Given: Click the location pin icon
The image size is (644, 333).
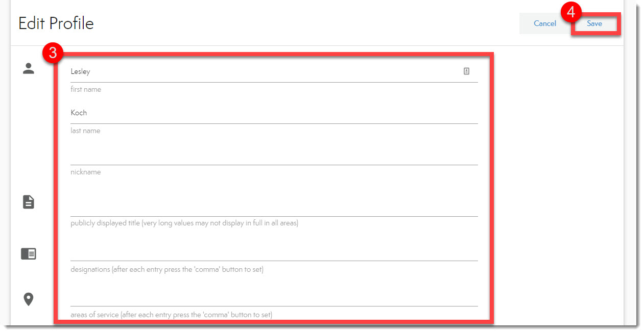Looking at the screenshot, I should [29, 299].
